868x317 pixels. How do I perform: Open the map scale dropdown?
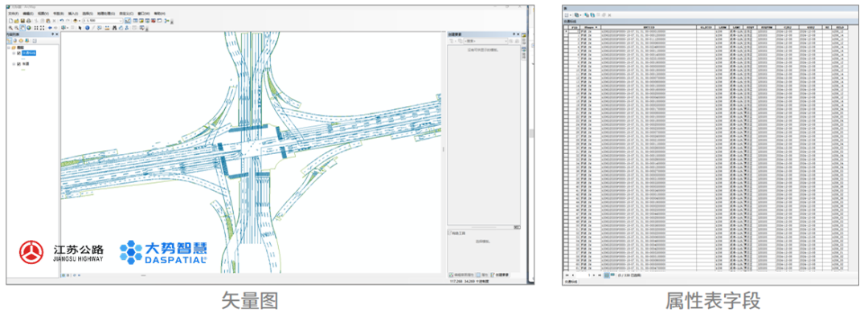click(x=121, y=21)
